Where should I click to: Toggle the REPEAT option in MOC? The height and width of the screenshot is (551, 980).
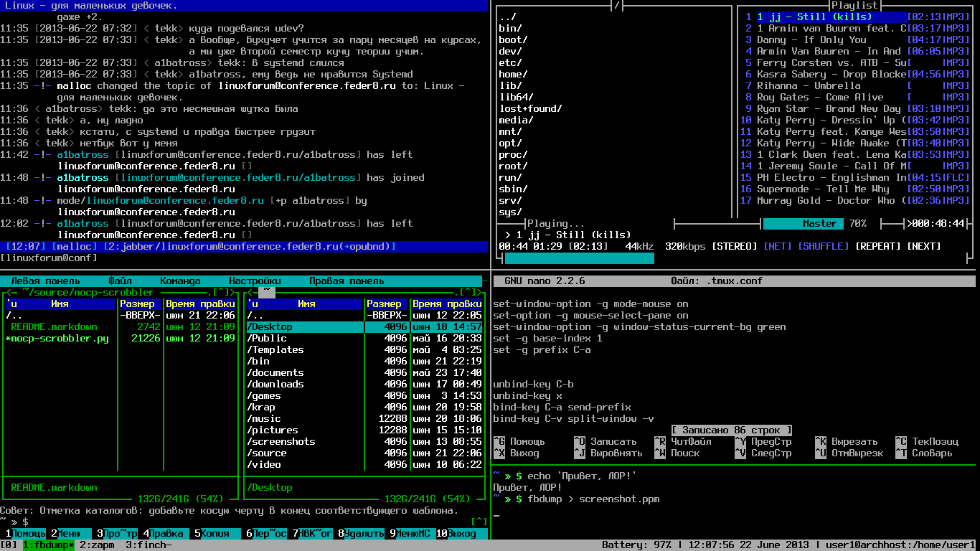pyautogui.click(x=878, y=246)
